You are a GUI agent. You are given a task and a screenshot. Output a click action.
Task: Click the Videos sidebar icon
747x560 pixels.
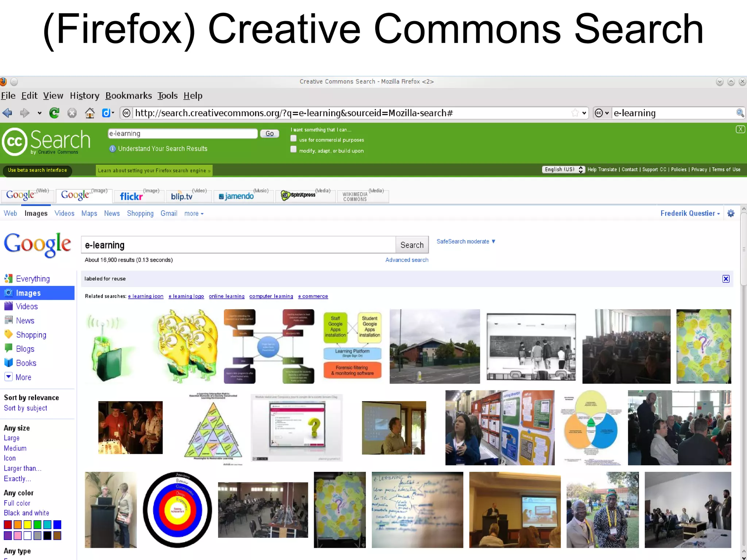(x=8, y=307)
